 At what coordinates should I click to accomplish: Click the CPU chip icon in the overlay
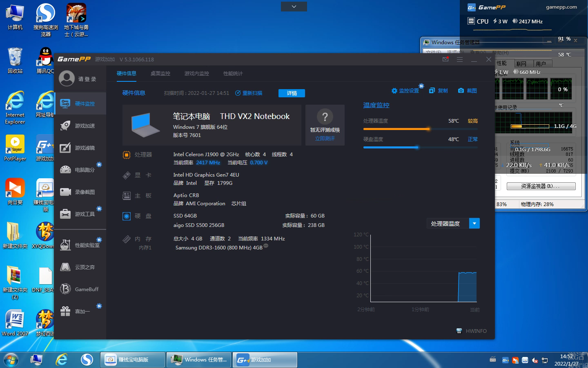tap(471, 21)
